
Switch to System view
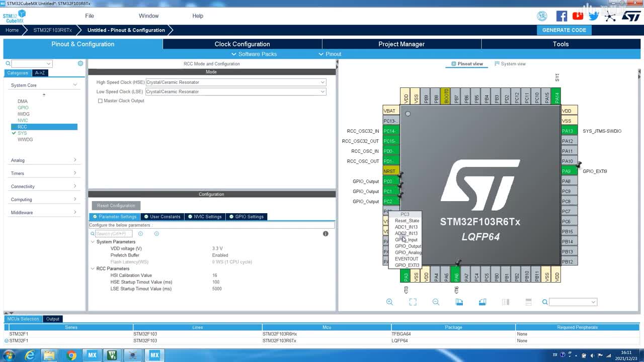(510, 64)
